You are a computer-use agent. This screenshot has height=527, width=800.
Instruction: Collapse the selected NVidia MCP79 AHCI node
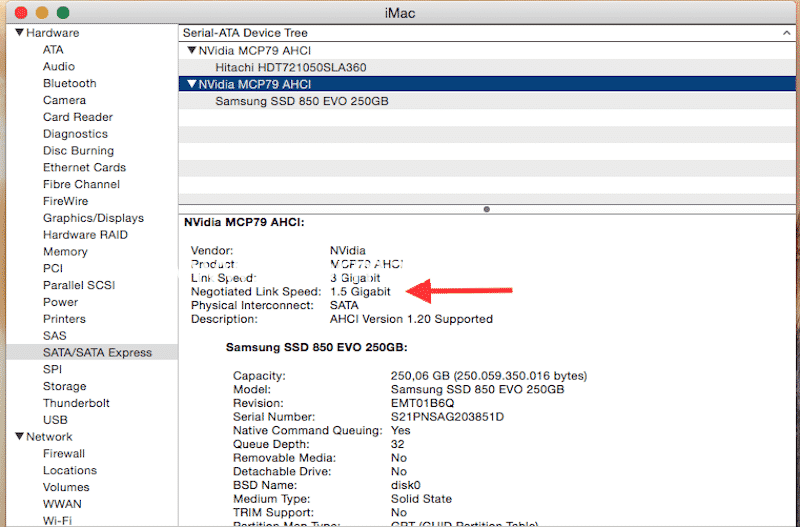click(192, 84)
